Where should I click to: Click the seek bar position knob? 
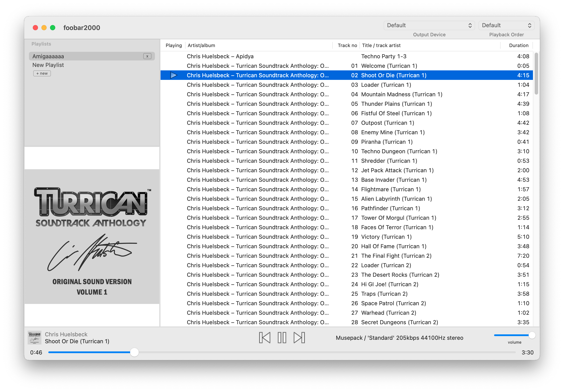(134, 352)
